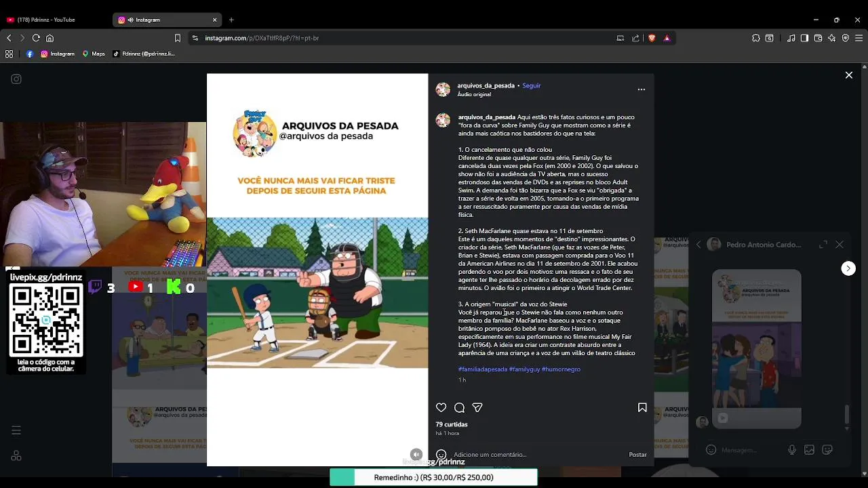Open the Áudio original link
This screenshot has height=488, width=868.
pos(474,94)
